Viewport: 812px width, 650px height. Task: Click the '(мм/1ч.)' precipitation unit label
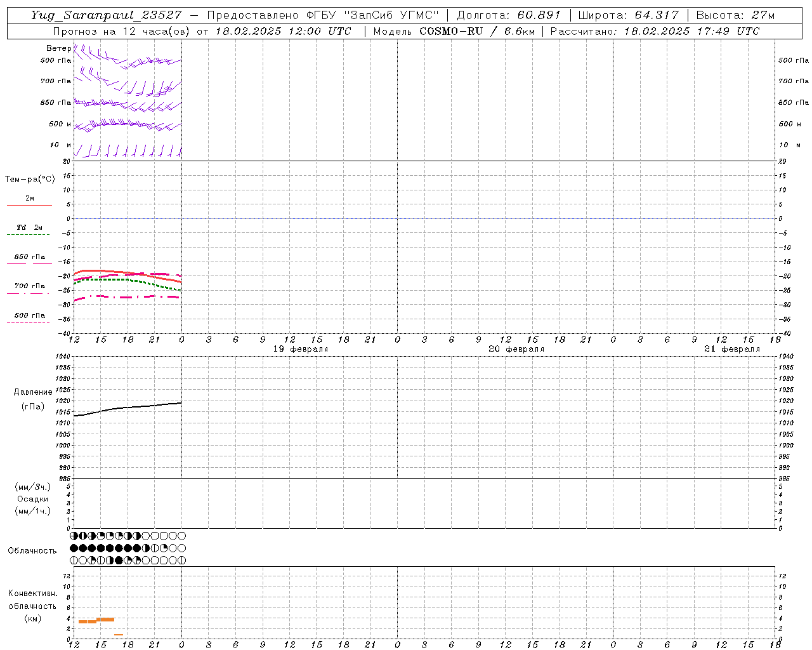pos(33,511)
